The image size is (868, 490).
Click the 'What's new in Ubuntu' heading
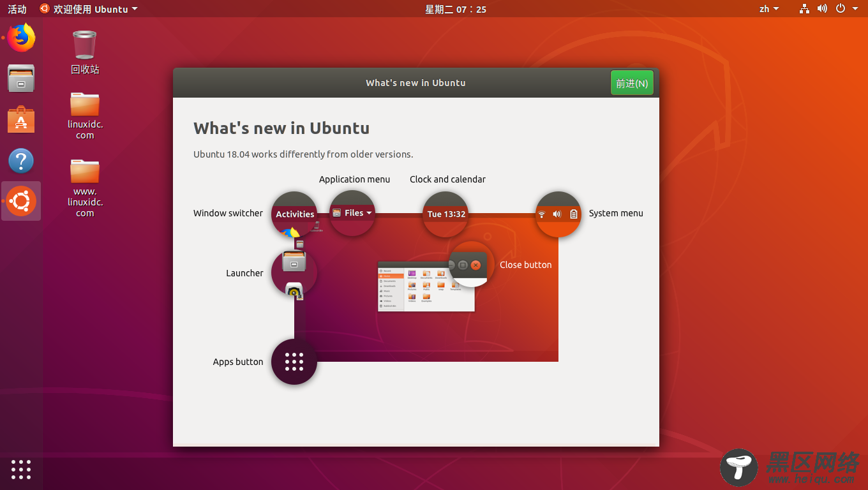click(281, 128)
